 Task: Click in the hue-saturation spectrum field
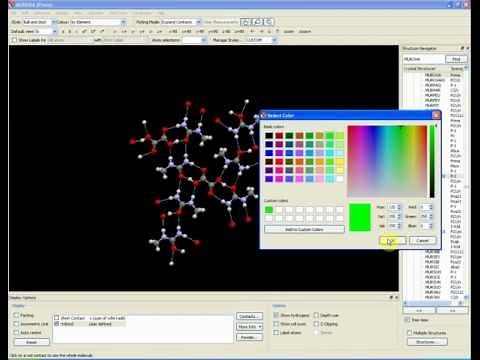click(387, 161)
